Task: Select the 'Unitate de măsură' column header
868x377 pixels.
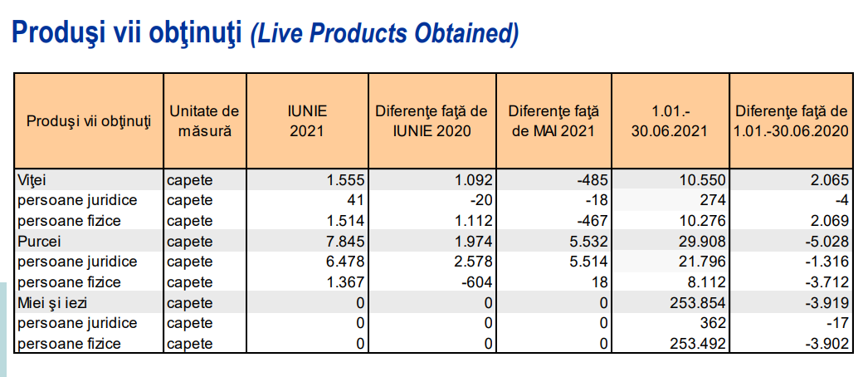Action: pyautogui.click(x=203, y=120)
